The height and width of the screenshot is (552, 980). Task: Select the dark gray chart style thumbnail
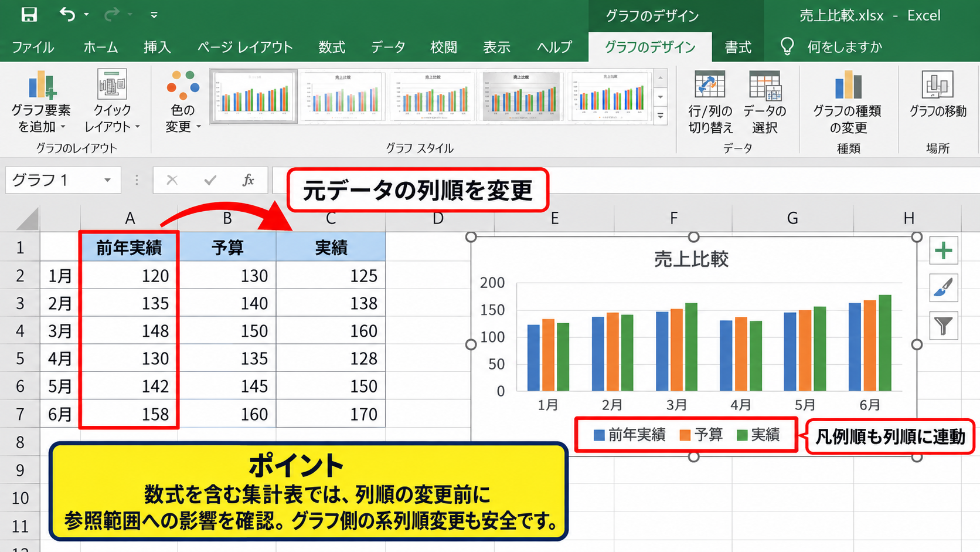coord(520,96)
